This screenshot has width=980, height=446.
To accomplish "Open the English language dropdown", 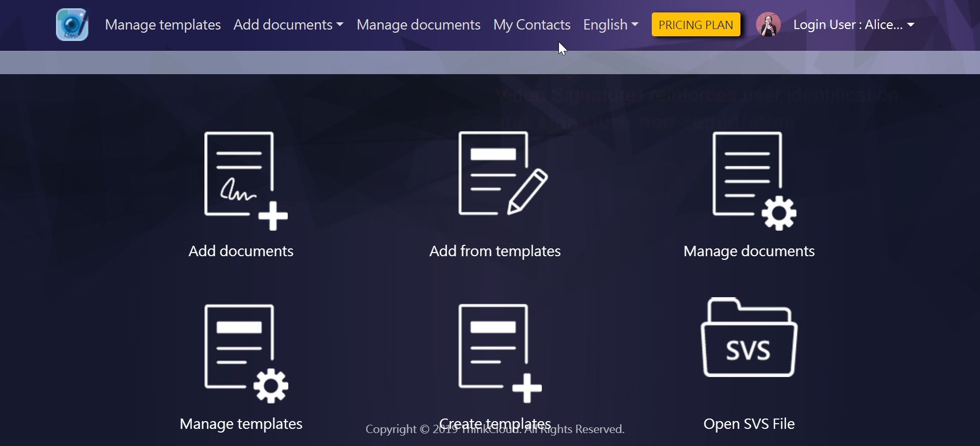I will (610, 24).
